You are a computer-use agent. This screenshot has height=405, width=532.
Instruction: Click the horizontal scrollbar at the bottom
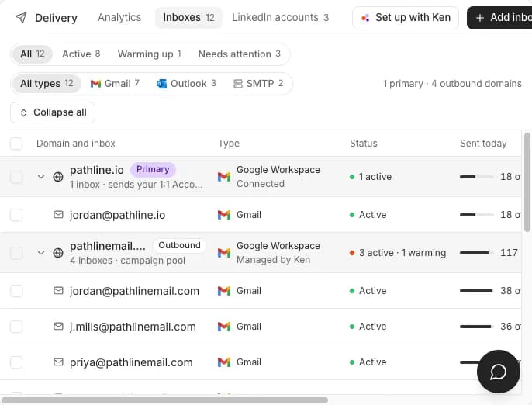[164, 400]
